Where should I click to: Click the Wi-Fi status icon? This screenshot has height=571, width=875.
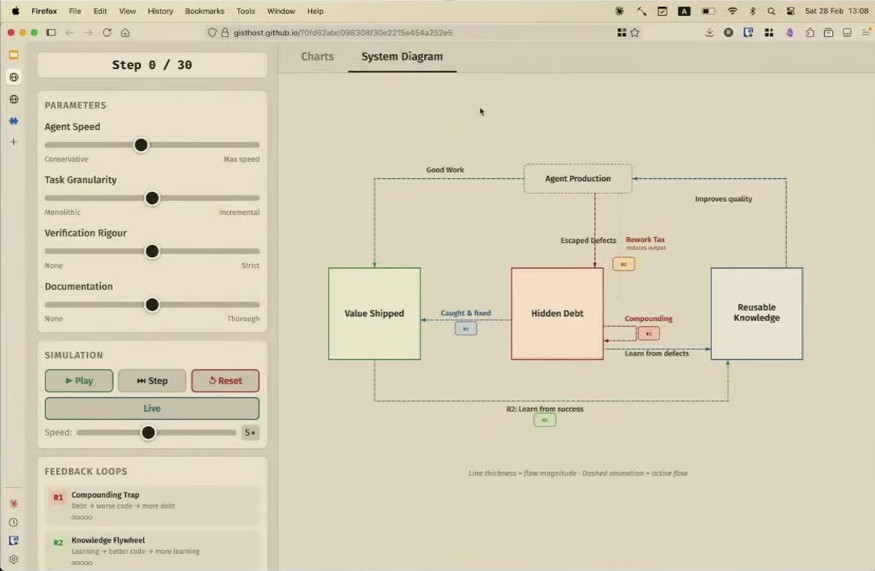tap(732, 11)
